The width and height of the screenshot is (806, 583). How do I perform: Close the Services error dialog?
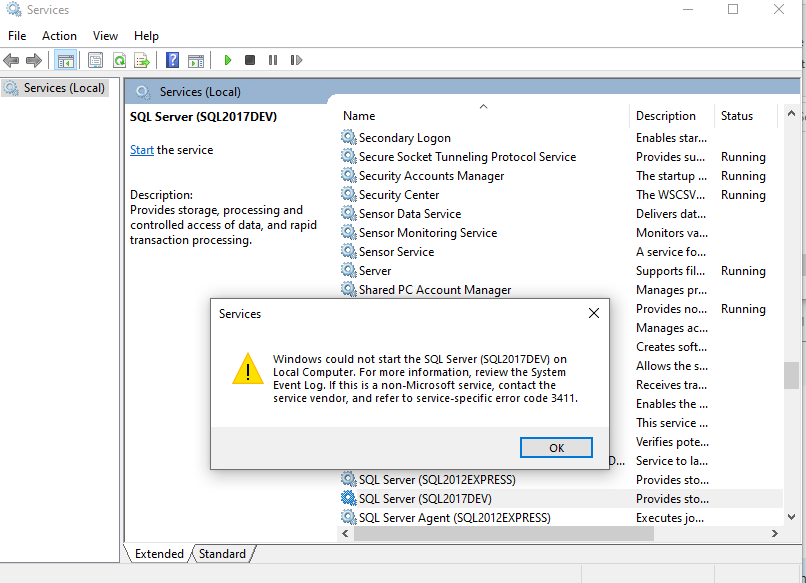click(x=594, y=313)
